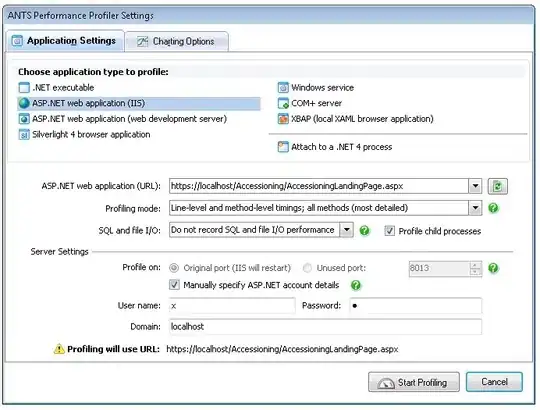Image resolution: width=540 pixels, height=410 pixels.
Task: Choose Silverlight 4 browser application icon
Action: [x=24, y=134]
